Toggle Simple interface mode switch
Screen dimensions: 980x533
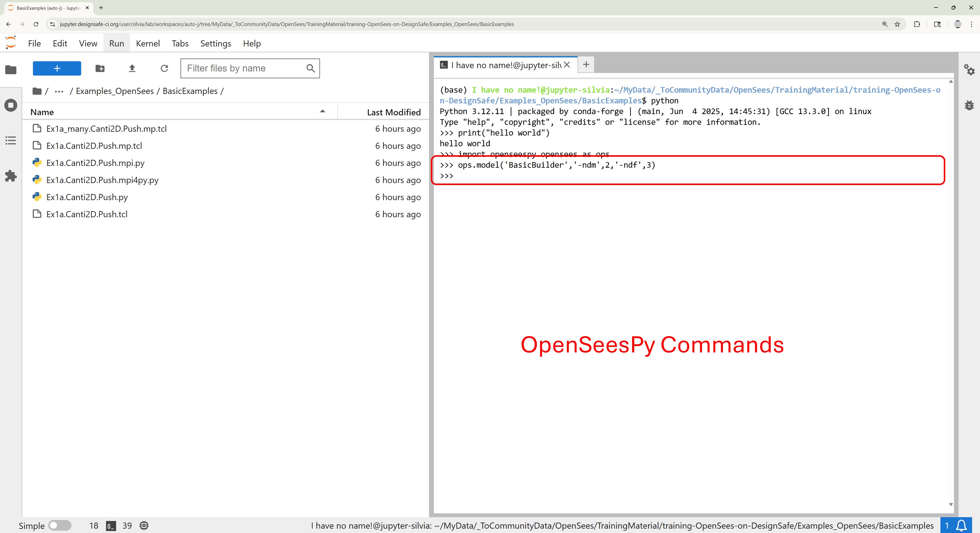click(x=60, y=525)
